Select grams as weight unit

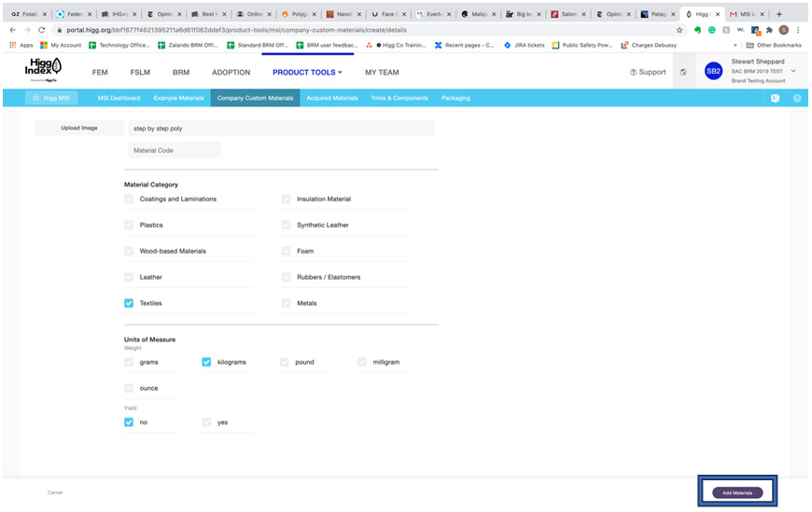[x=129, y=362]
